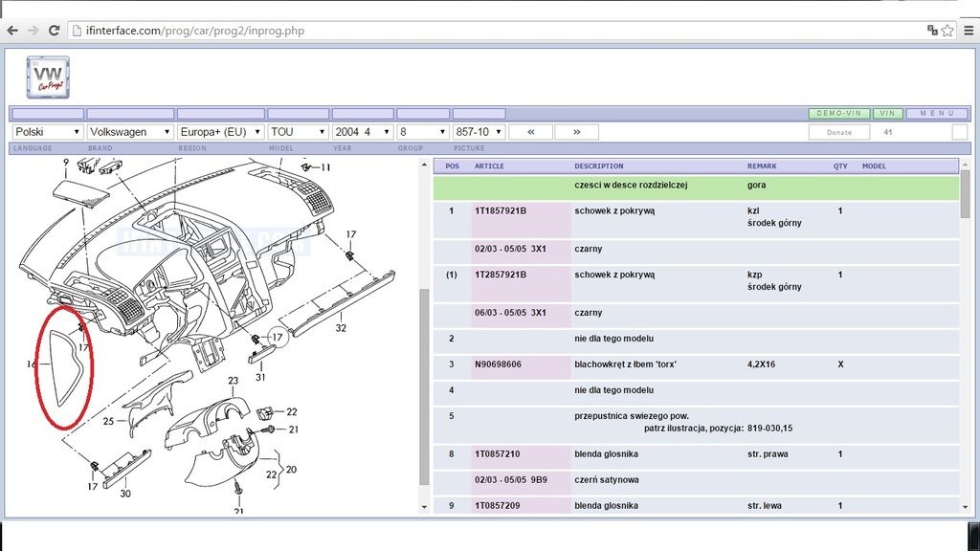980x551 pixels.
Task: Open the Year dropdown showing 2004 4
Action: tap(363, 132)
